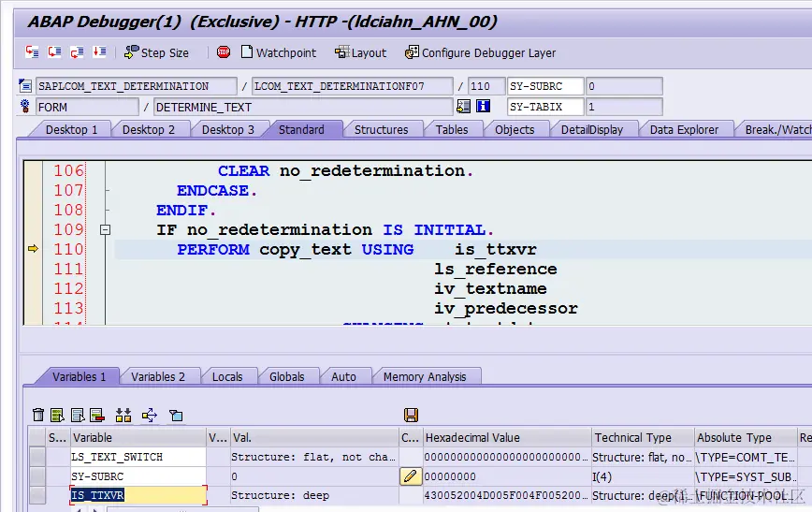Select the Variables 1 tab
This screenshot has height=512, width=812.
click(x=79, y=376)
